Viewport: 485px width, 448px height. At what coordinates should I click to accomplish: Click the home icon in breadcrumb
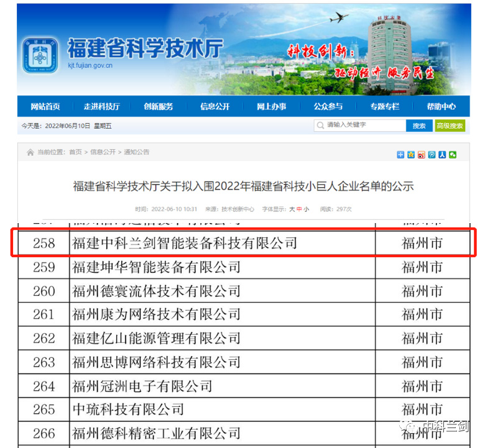[30, 152]
